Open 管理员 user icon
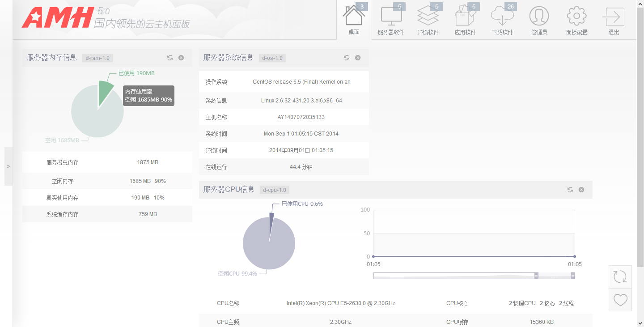644x327 pixels. [539, 17]
